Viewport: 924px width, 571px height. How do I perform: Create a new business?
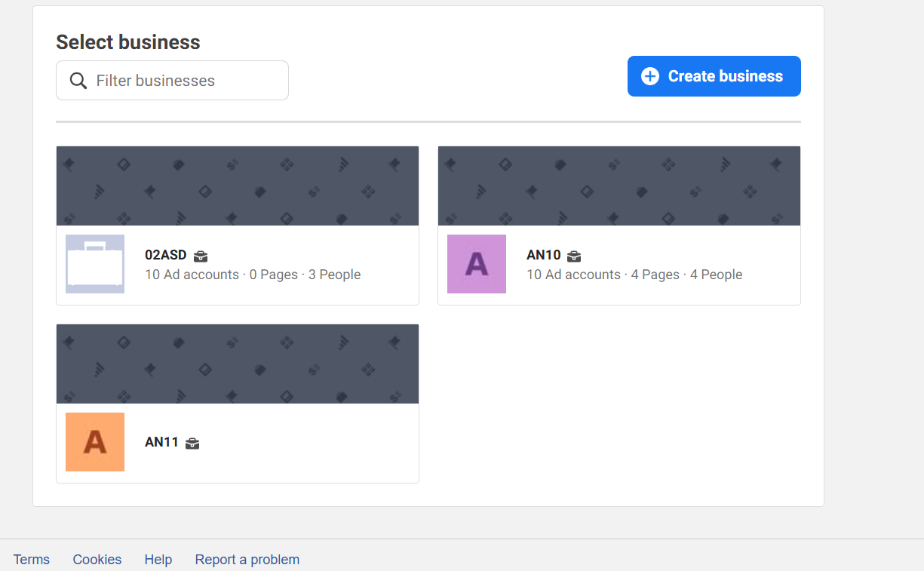(714, 76)
